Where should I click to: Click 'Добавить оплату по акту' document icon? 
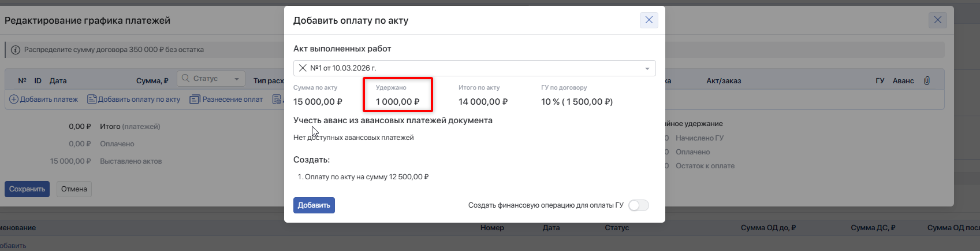coord(92,99)
